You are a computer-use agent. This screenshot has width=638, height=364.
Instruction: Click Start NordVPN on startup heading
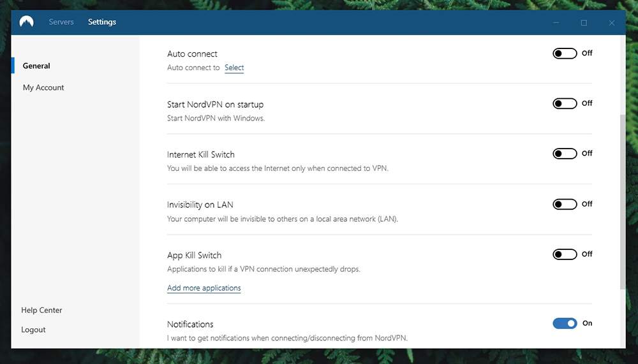[215, 105]
